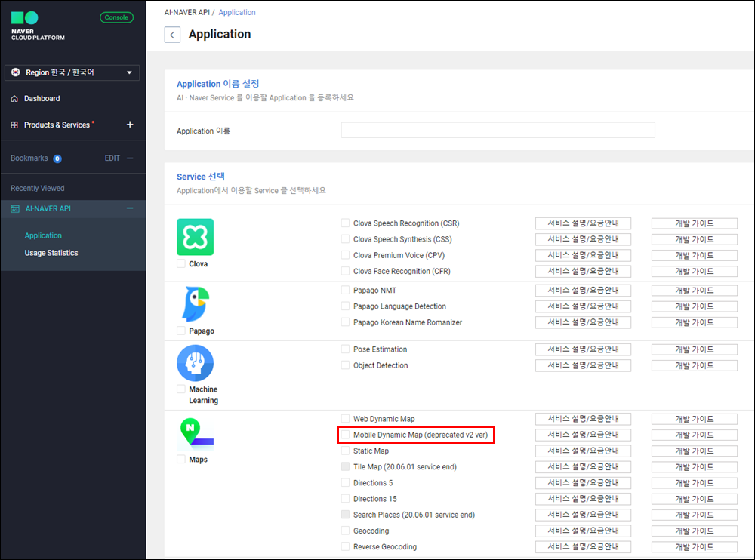The height and width of the screenshot is (560, 755).
Task: Click the Application breadcrumb link
Action: click(237, 13)
